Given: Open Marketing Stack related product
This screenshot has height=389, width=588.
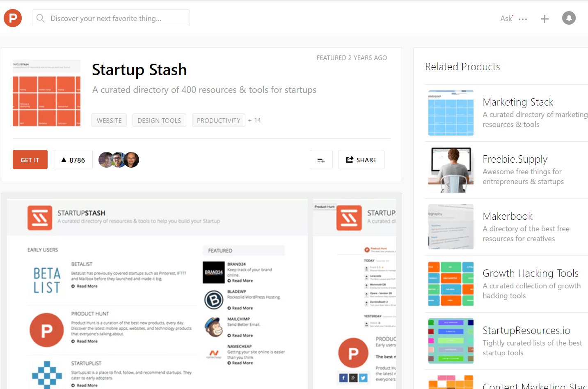Looking at the screenshot, I should click(x=518, y=102).
